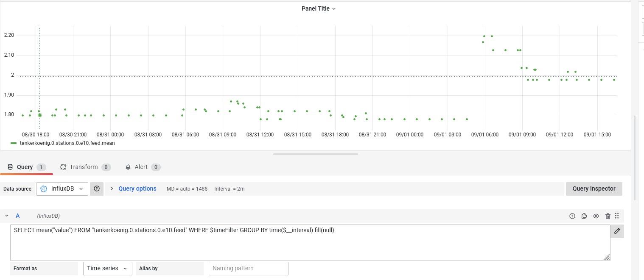This screenshot has width=644, height=280.
Task: Open the Query inspector
Action: [594, 189]
